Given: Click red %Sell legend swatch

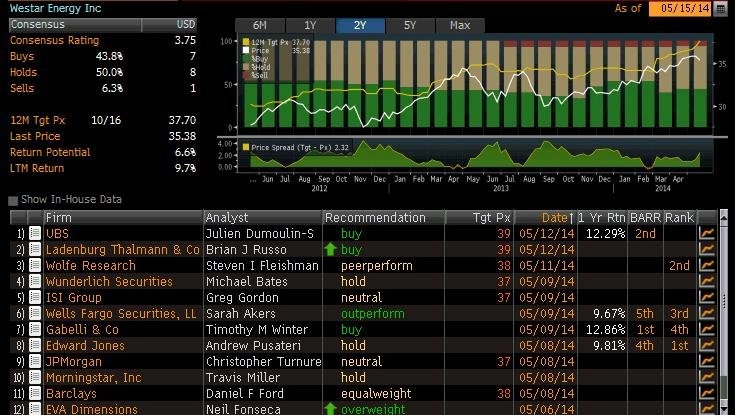Looking at the screenshot, I should pyautogui.click(x=246, y=75).
